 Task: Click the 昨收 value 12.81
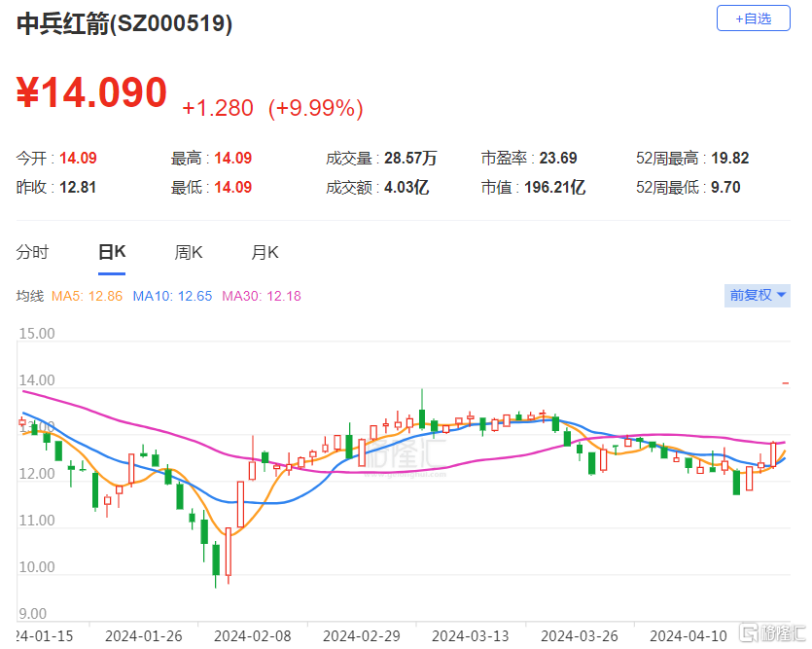pos(78,187)
